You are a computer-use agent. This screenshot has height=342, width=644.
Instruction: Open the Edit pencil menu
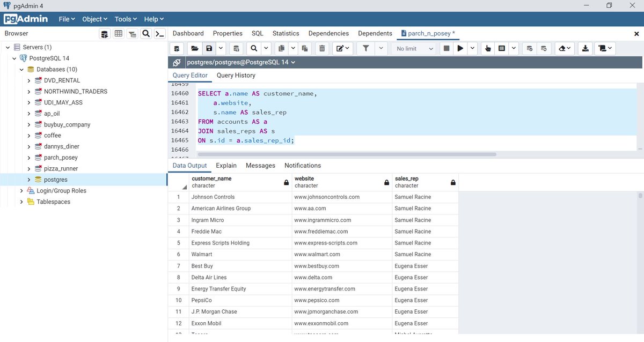click(x=343, y=48)
